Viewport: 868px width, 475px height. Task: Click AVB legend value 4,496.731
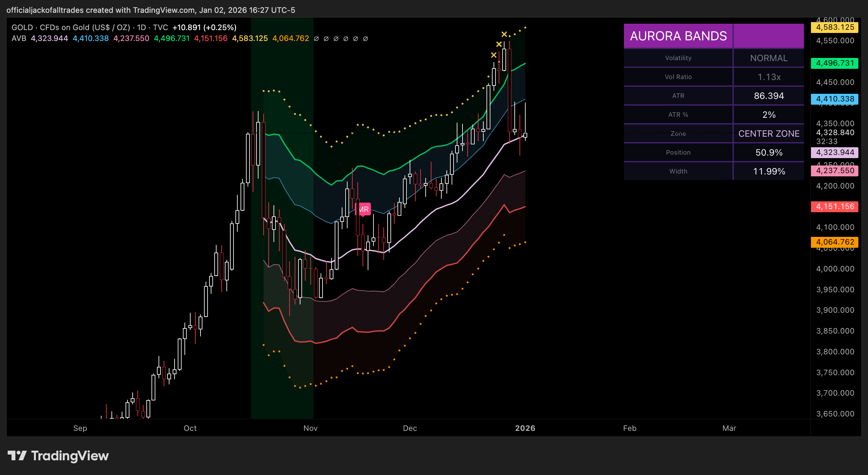point(172,38)
